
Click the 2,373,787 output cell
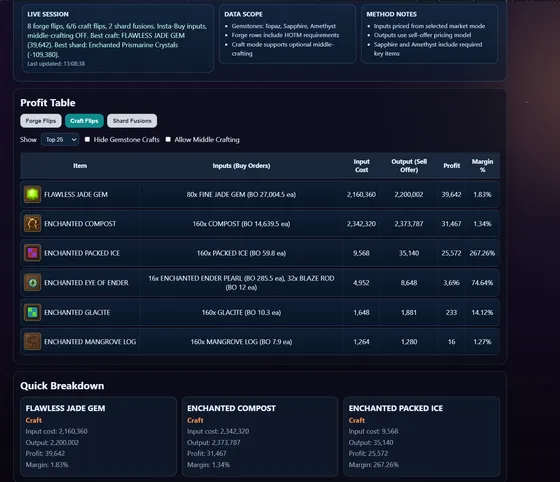coord(409,224)
